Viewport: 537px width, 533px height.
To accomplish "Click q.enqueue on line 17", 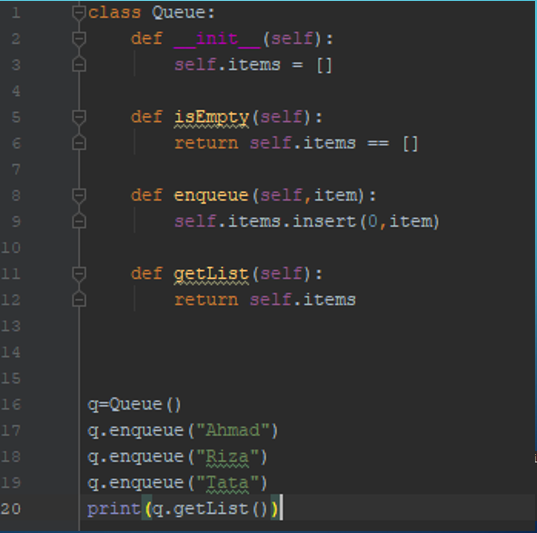I will 136,431.
